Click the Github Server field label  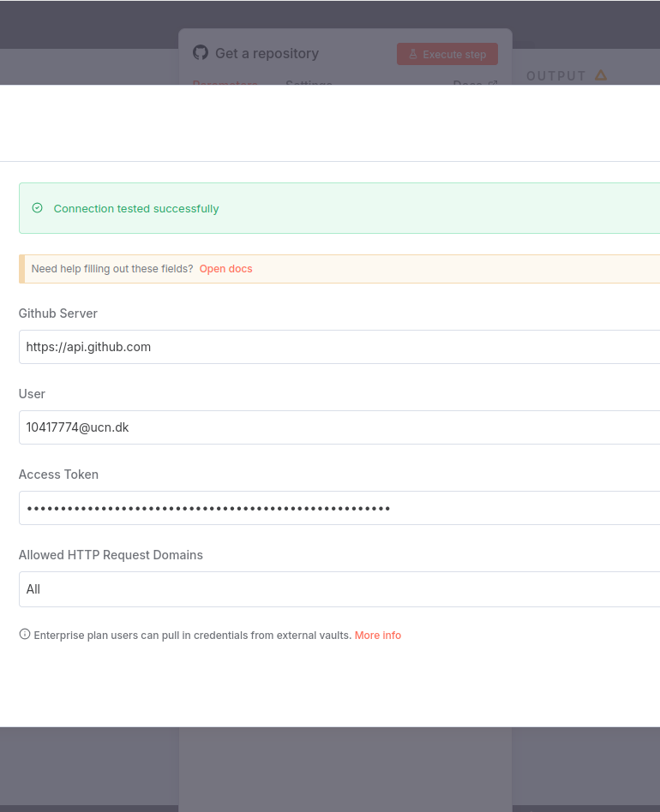pyautogui.click(x=58, y=313)
